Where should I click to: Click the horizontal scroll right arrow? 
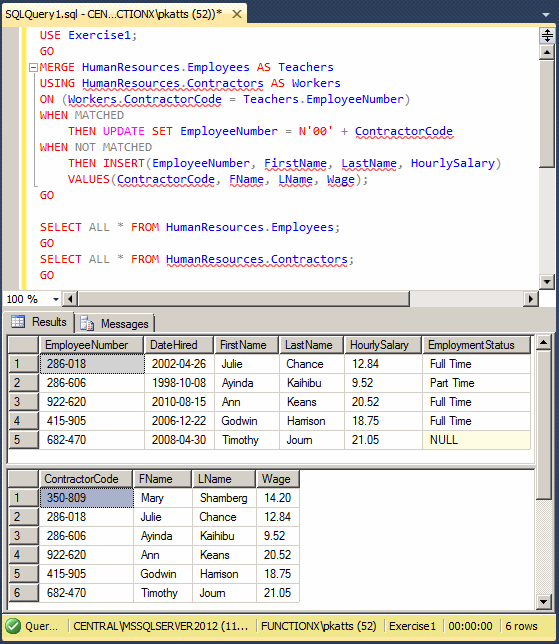(531, 299)
